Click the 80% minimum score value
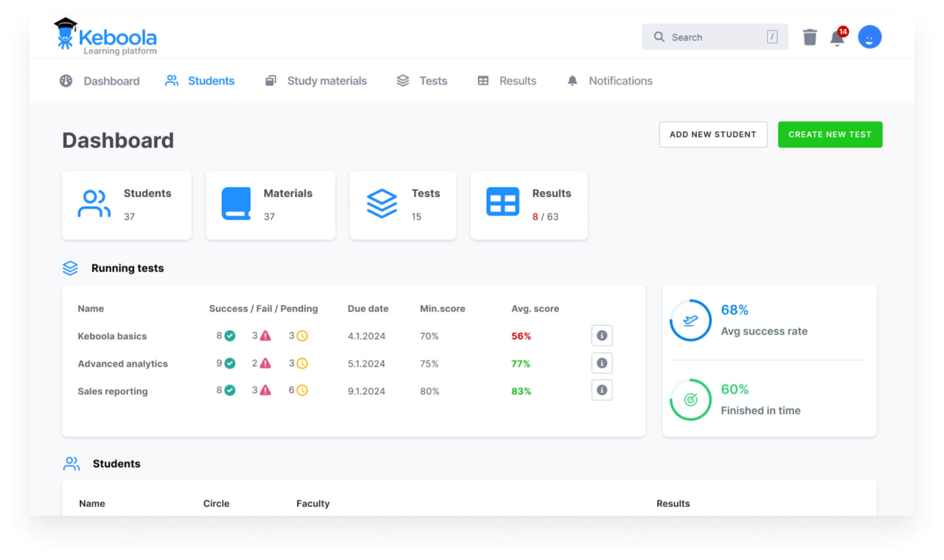 [x=429, y=391]
